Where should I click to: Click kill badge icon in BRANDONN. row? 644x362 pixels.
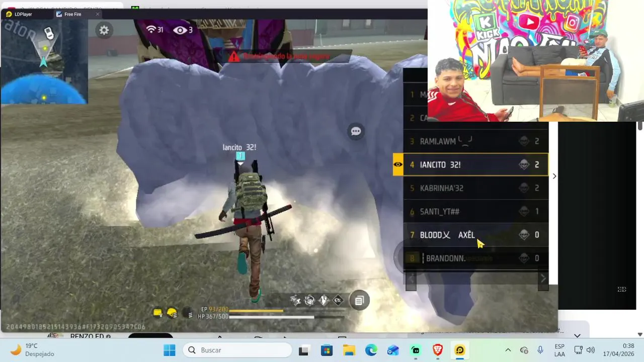(524, 258)
